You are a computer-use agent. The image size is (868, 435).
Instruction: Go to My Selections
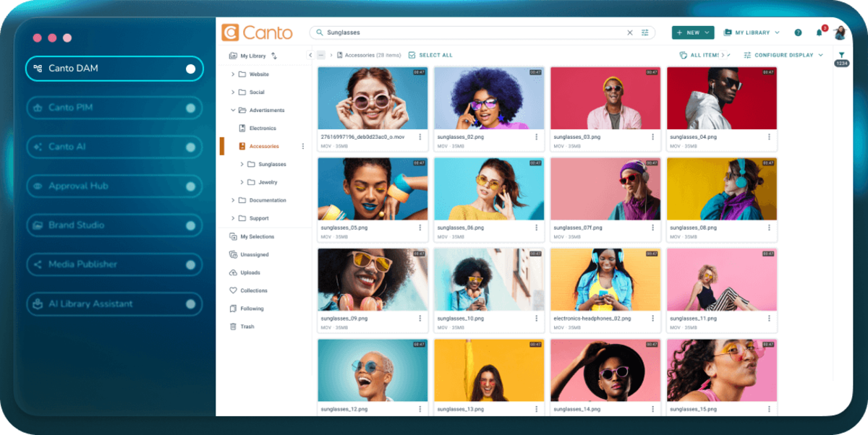257,237
